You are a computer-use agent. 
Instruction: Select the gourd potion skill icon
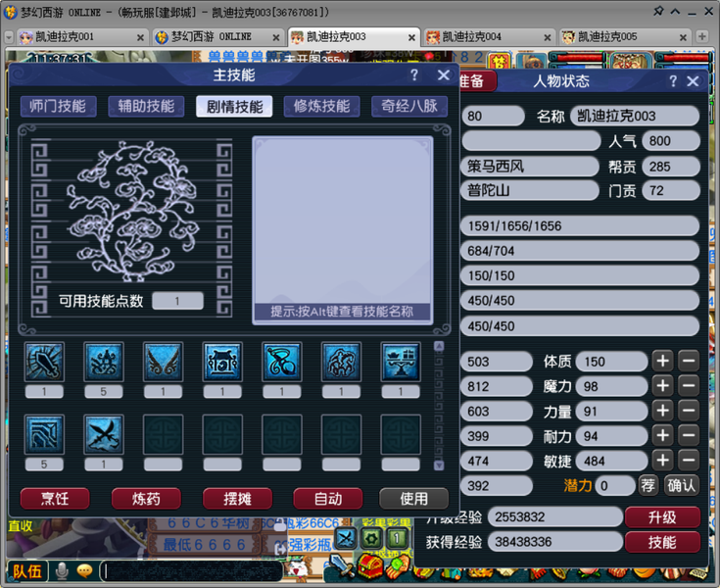click(x=282, y=362)
